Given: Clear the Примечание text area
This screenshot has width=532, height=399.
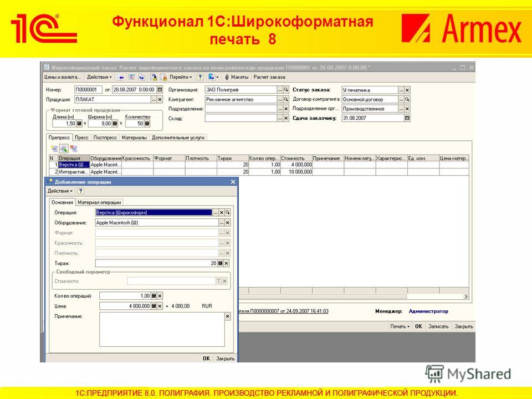Looking at the screenshot, I should tap(228, 316).
